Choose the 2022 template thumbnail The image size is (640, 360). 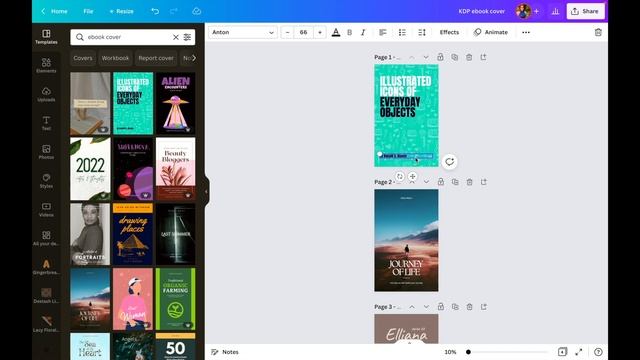coord(90,169)
